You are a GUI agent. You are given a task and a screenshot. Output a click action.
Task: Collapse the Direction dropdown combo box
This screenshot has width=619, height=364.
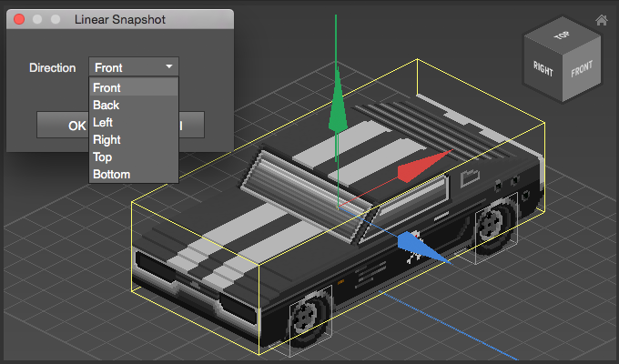tap(134, 67)
